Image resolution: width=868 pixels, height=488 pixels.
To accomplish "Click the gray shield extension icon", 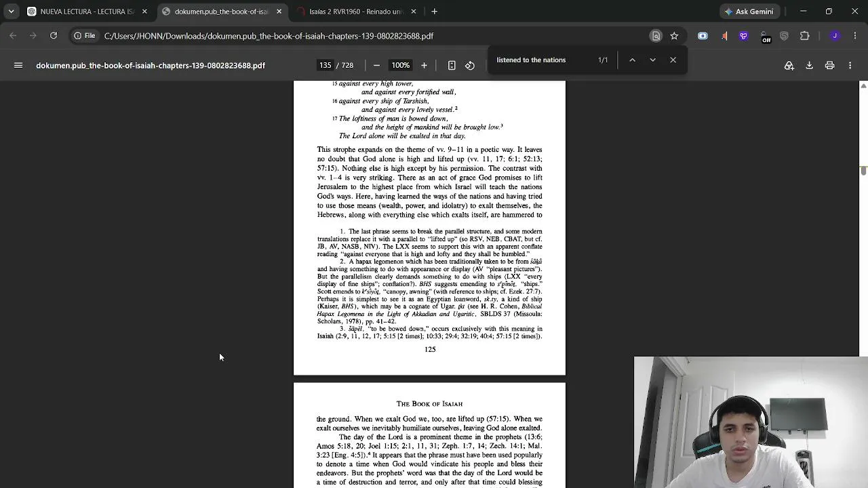I will [x=785, y=36].
